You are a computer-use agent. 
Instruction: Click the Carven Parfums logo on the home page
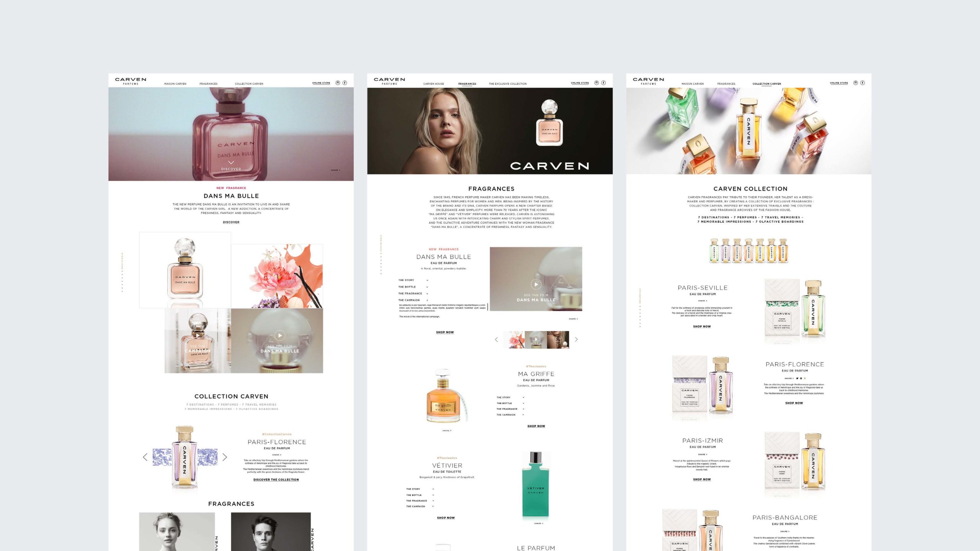point(131,81)
